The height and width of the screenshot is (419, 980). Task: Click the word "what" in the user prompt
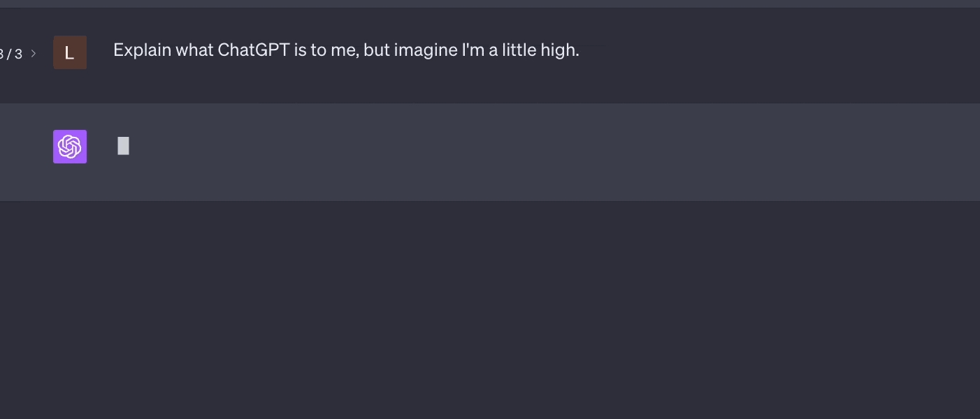pos(194,50)
